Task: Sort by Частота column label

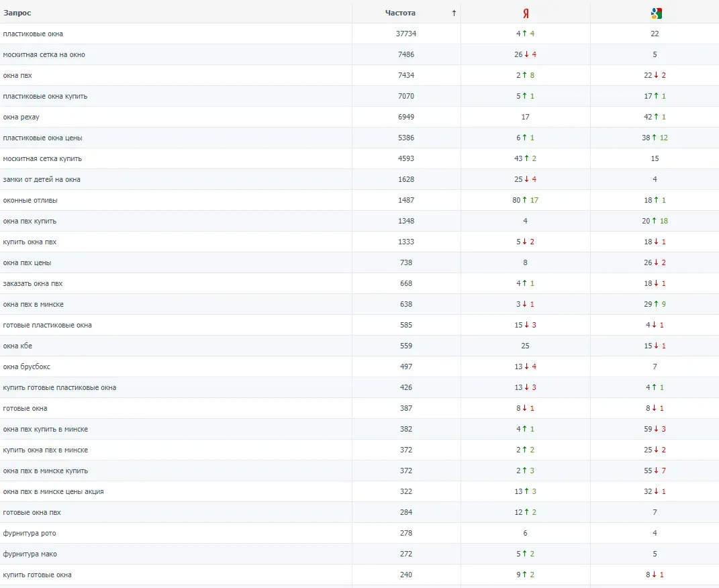Action: pos(400,13)
